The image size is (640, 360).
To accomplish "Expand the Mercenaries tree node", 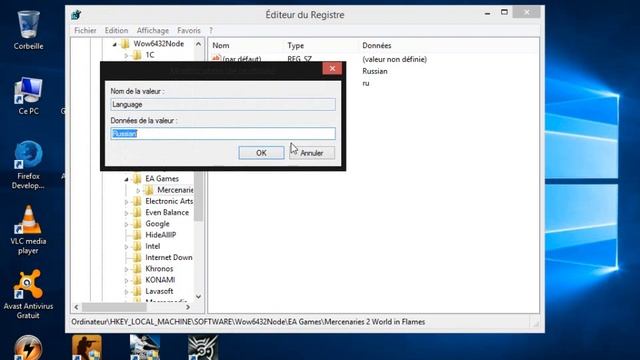I will click(x=138, y=190).
